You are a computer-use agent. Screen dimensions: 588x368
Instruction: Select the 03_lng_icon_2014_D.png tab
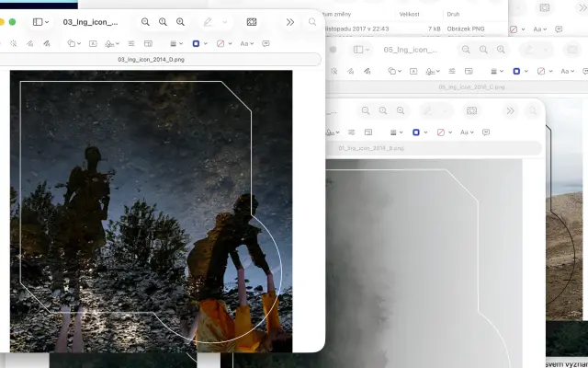pyautogui.click(x=161, y=59)
